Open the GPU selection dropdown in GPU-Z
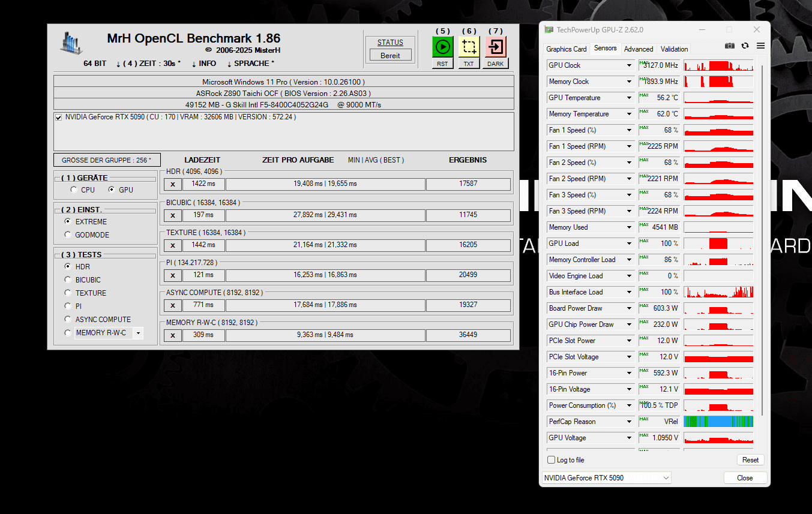This screenshot has width=812, height=514. (606, 478)
